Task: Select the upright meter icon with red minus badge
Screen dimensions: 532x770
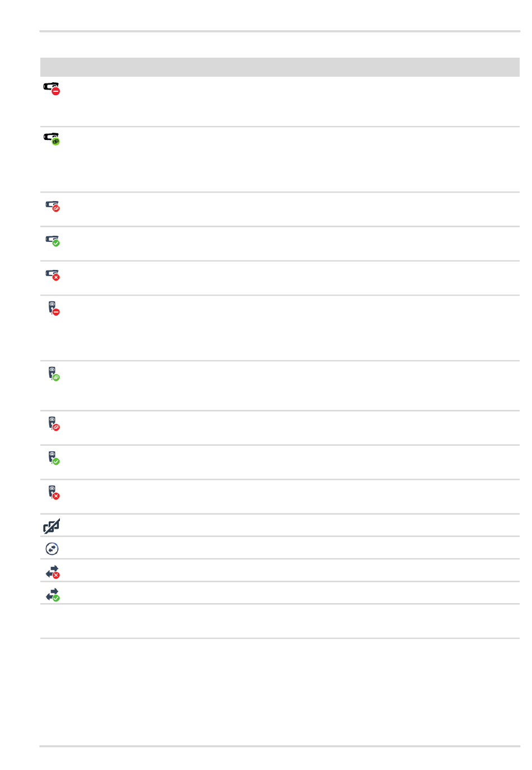Action: coord(54,309)
